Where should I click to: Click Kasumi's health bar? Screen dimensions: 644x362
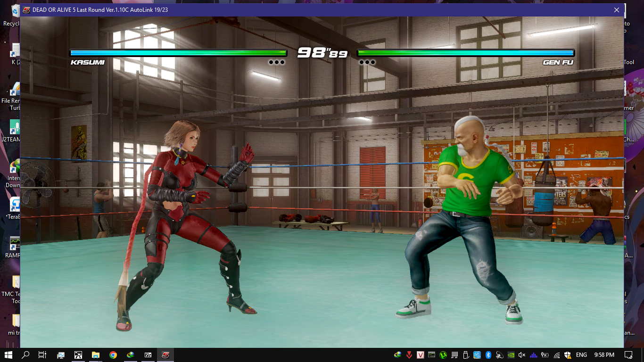click(178, 53)
